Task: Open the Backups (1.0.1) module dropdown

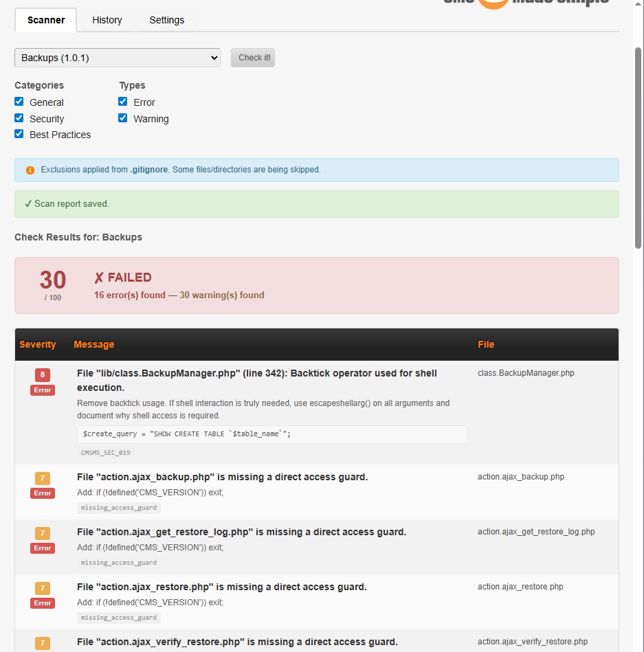Action: [118, 58]
